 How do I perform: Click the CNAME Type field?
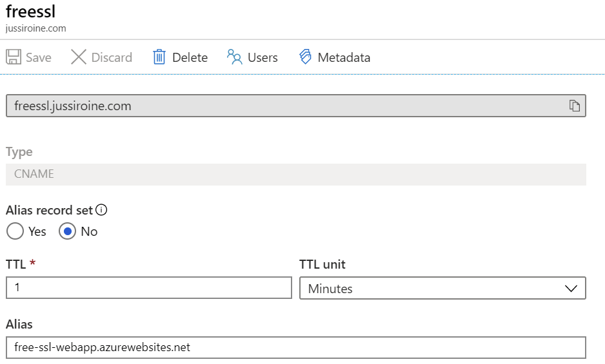296,175
